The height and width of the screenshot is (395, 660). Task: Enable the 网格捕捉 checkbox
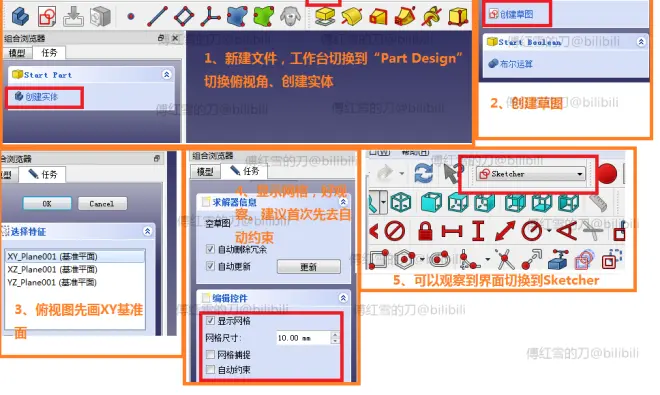[x=210, y=355]
